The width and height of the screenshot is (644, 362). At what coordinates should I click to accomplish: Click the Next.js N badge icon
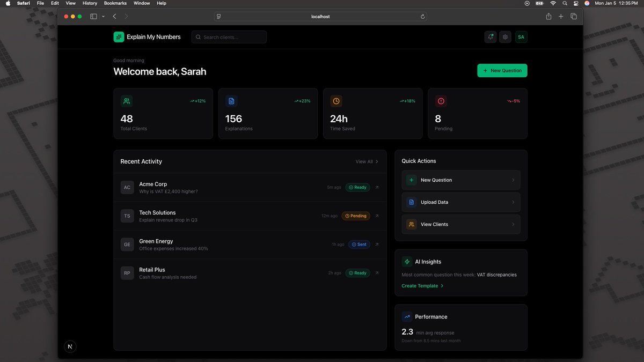click(70, 346)
